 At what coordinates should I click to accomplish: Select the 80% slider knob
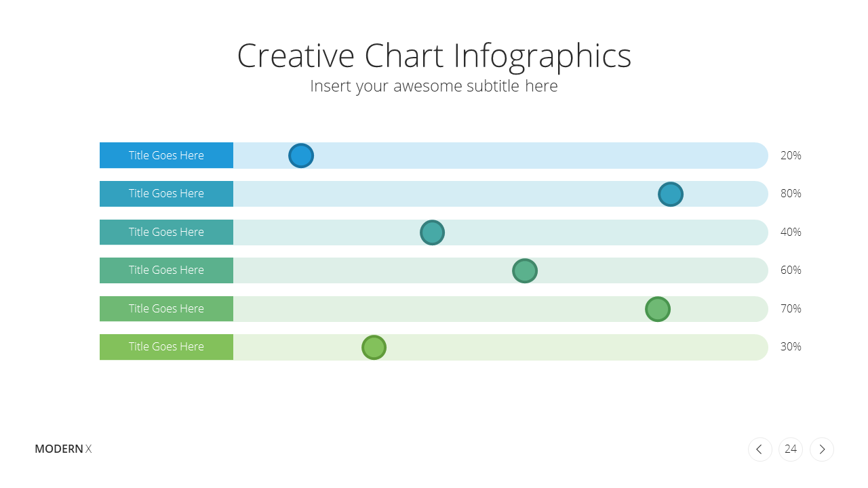pos(671,195)
